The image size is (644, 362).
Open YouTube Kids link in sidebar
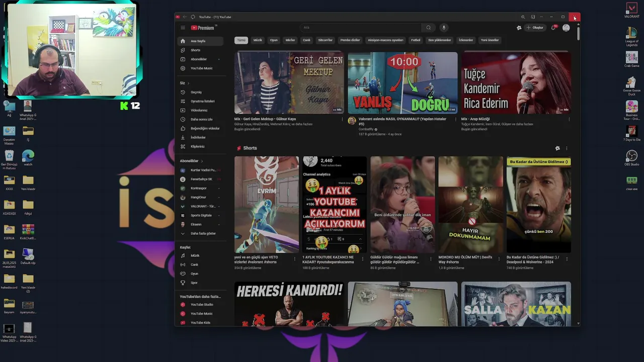(200, 323)
